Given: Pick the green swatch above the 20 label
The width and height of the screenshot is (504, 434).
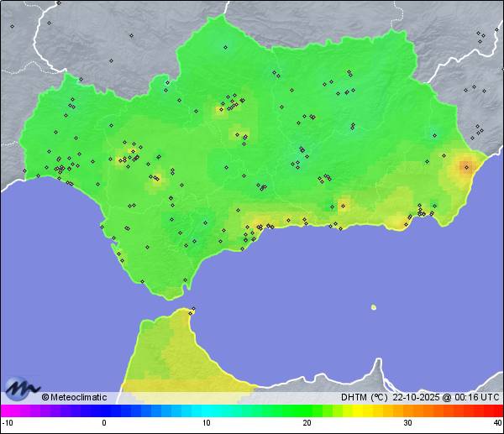Looking at the screenshot, I should click(x=307, y=410).
